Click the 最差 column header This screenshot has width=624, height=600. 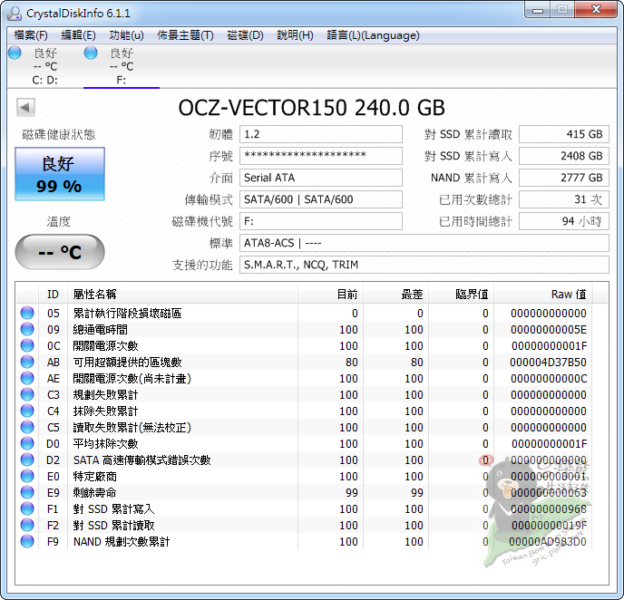coord(396,294)
